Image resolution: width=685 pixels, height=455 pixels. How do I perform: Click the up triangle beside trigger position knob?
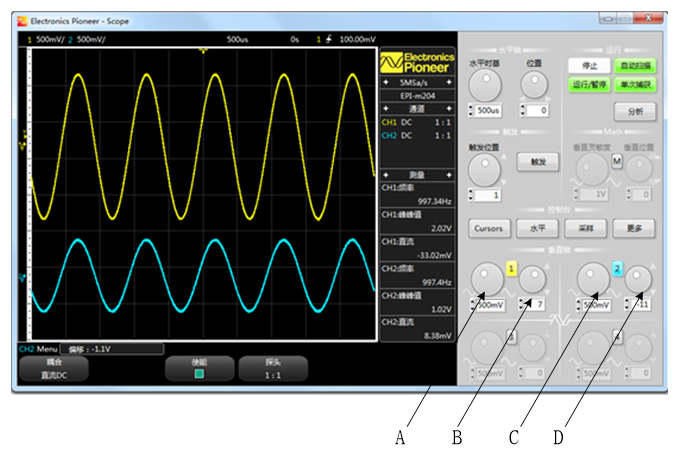pyautogui.click(x=504, y=156)
